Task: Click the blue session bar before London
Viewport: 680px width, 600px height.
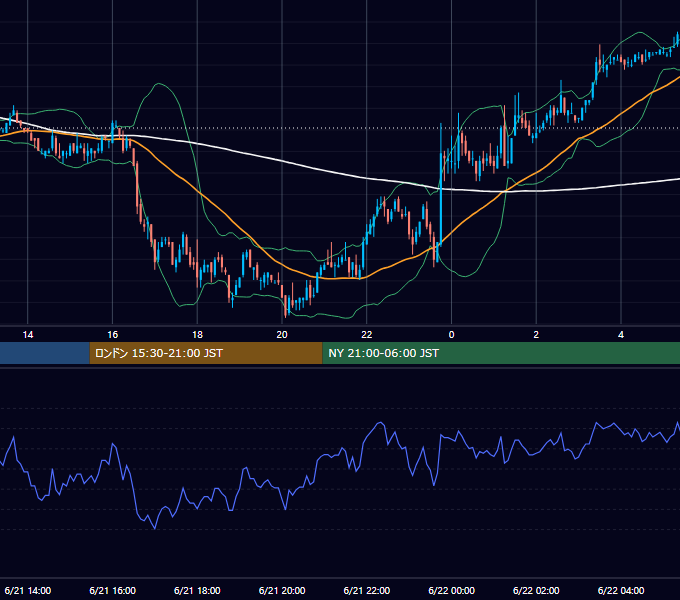Action: tap(45, 353)
